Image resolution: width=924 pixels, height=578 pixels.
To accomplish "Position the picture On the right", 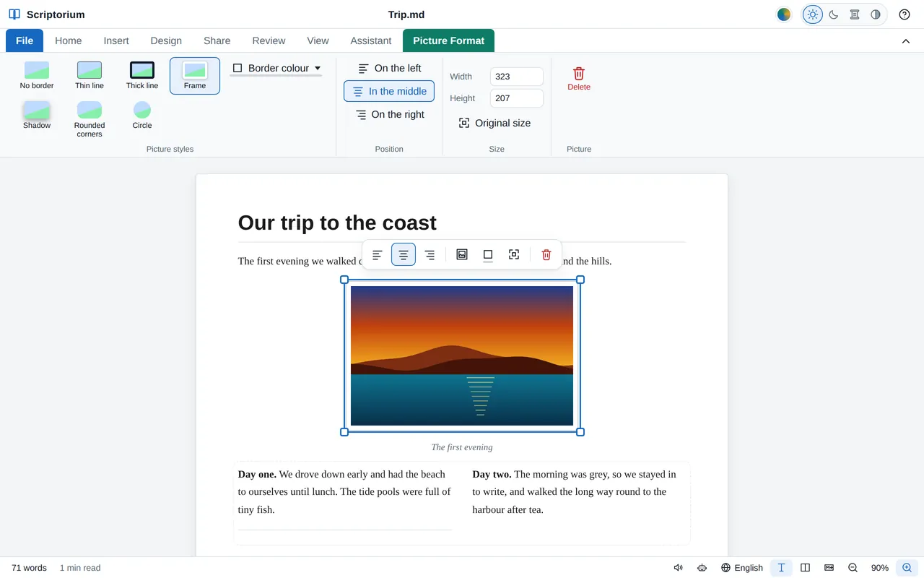I will click(x=389, y=114).
